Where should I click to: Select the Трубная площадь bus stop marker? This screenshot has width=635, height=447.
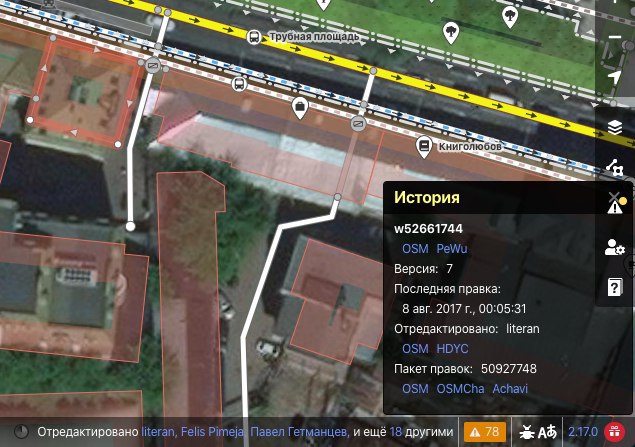(x=254, y=37)
